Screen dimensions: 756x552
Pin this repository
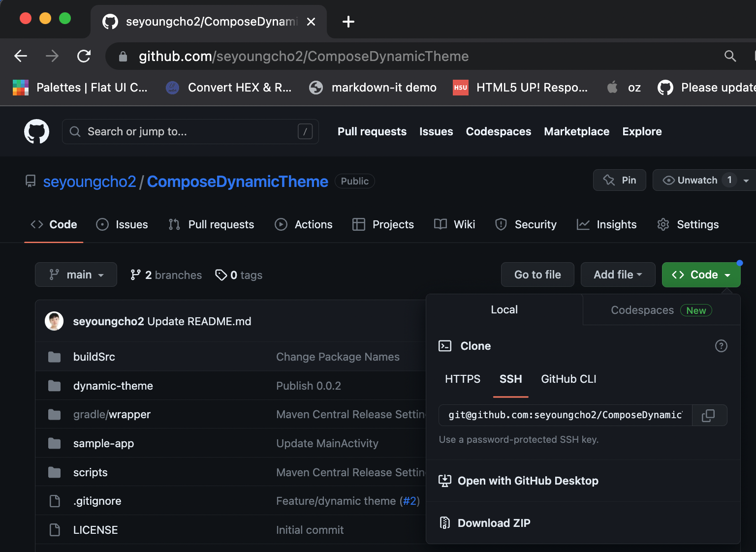click(620, 180)
